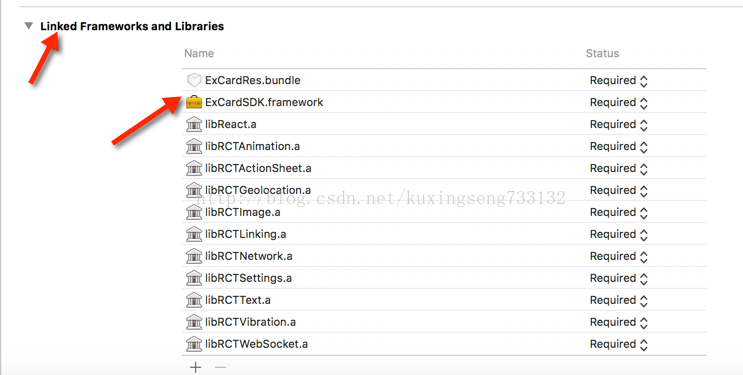The height and width of the screenshot is (375, 743).
Task: Change Required status for libReact.a
Action: [618, 125]
